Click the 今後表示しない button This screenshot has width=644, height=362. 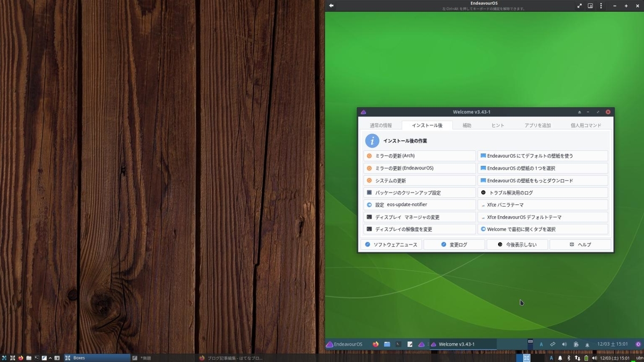[517, 244]
